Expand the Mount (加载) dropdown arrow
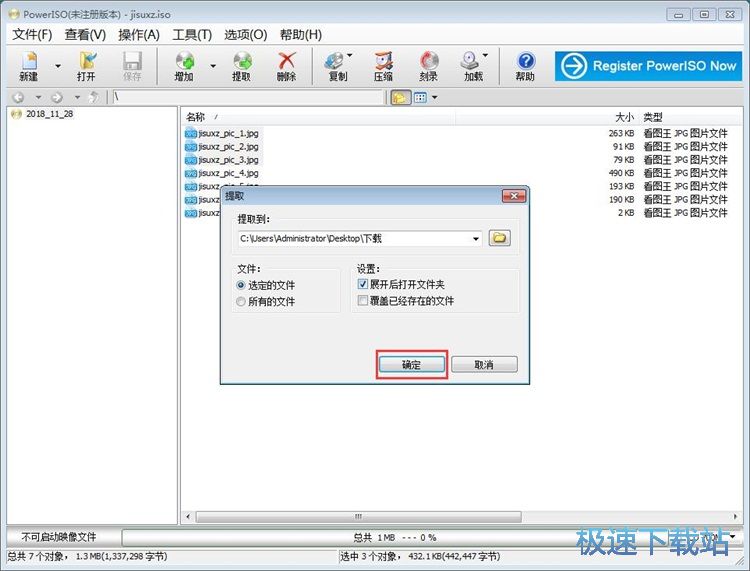Image resolution: width=750 pixels, height=571 pixels. pos(485,55)
